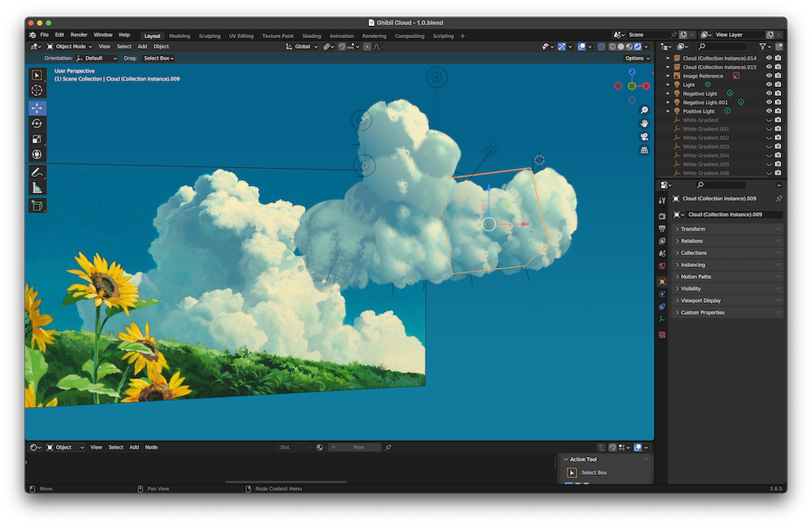812x526 pixels.
Task: Expand the Transform panel
Action: [727, 229]
